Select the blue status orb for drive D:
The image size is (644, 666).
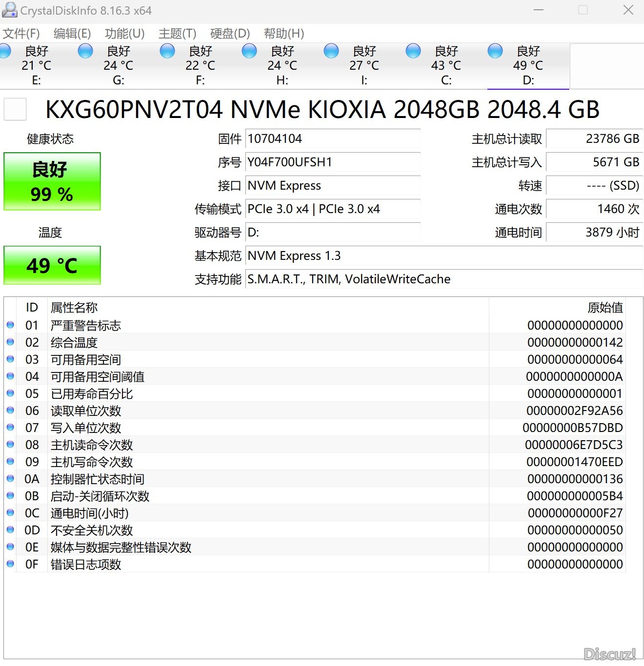click(x=495, y=51)
